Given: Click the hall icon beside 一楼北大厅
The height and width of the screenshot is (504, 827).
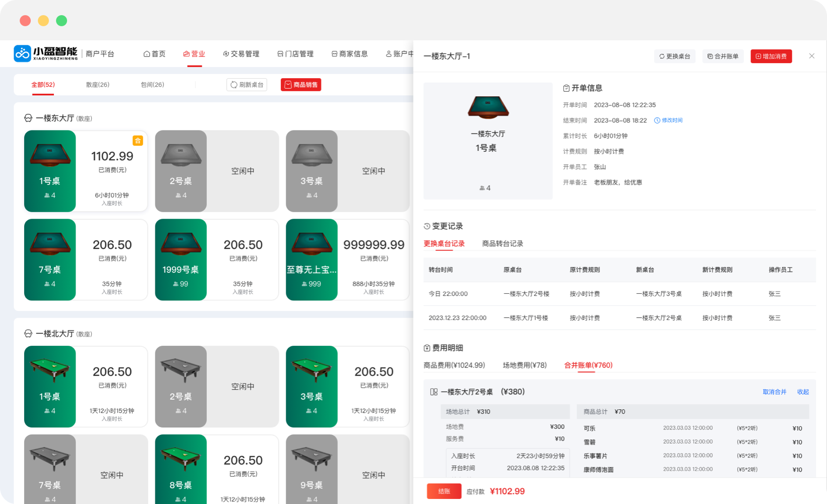Looking at the screenshot, I should [28, 333].
